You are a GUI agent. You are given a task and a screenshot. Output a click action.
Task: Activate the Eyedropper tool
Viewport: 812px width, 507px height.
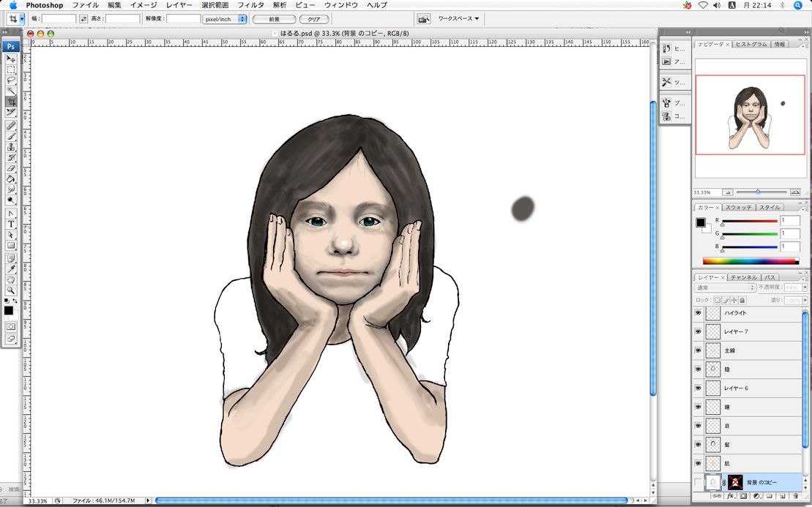[x=11, y=268]
